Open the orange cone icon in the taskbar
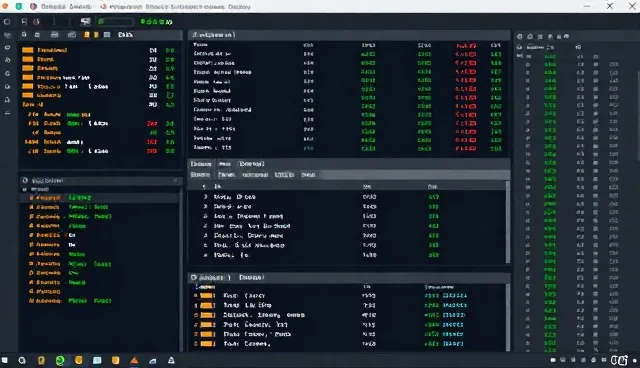The height and width of the screenshot is (368, 640). click(134, 360)
